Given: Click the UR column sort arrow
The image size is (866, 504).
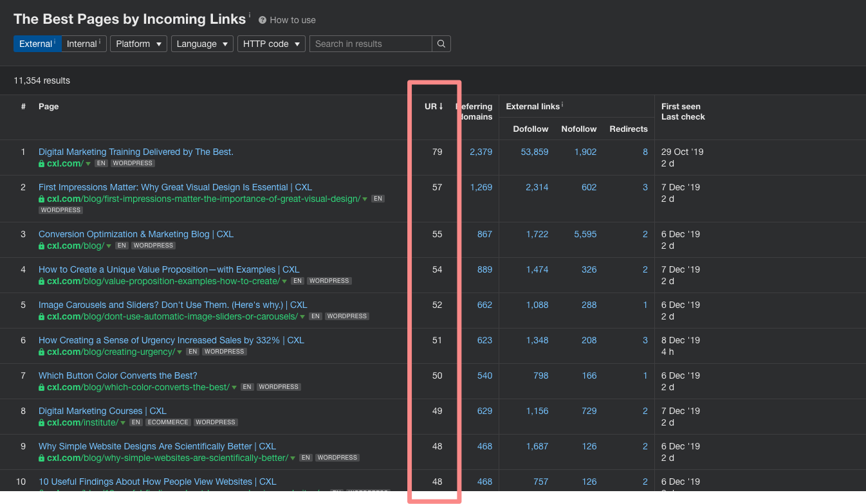Looking at the screenshot, I should tap(441, 107).
